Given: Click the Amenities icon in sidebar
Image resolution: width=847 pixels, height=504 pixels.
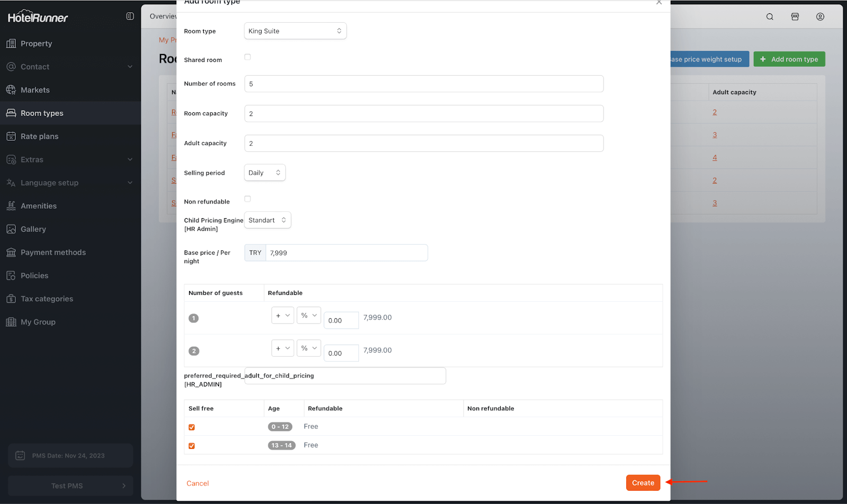Looking at the screenshot, I should [x=11, y=206].
